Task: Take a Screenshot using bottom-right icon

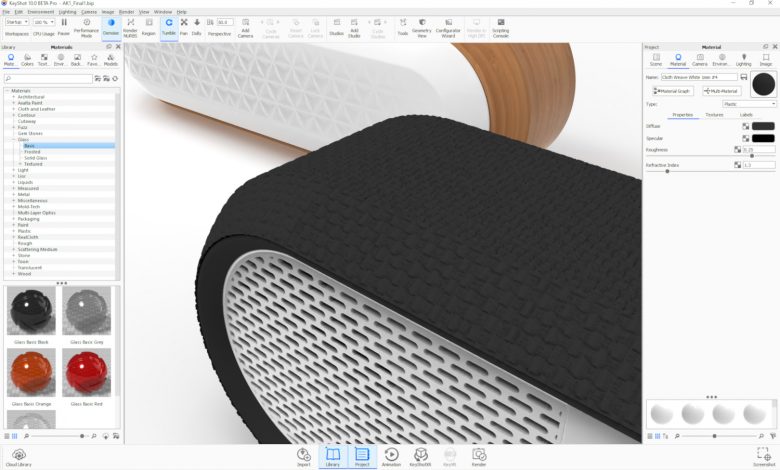Action: (x=763, y=456)
